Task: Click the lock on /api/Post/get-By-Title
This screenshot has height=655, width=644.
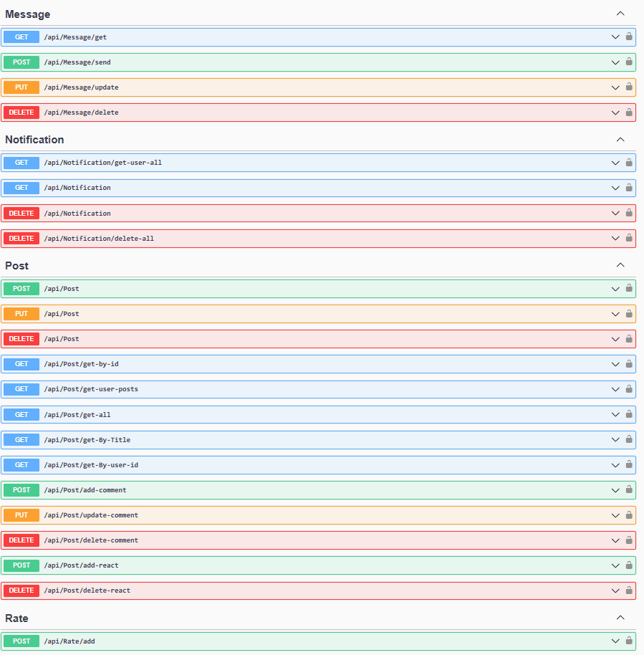Action: pos(628,439)
